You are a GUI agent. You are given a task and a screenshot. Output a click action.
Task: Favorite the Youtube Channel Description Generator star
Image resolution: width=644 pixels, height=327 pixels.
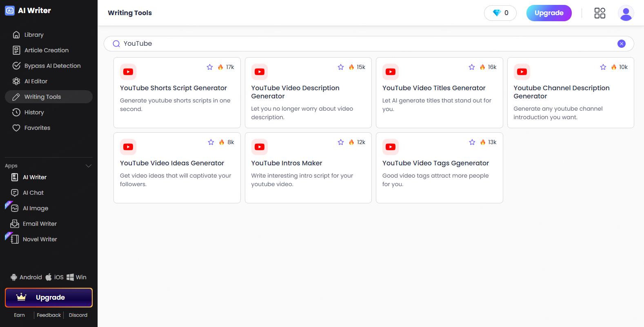pyautogui.click(x=603, y=67)
